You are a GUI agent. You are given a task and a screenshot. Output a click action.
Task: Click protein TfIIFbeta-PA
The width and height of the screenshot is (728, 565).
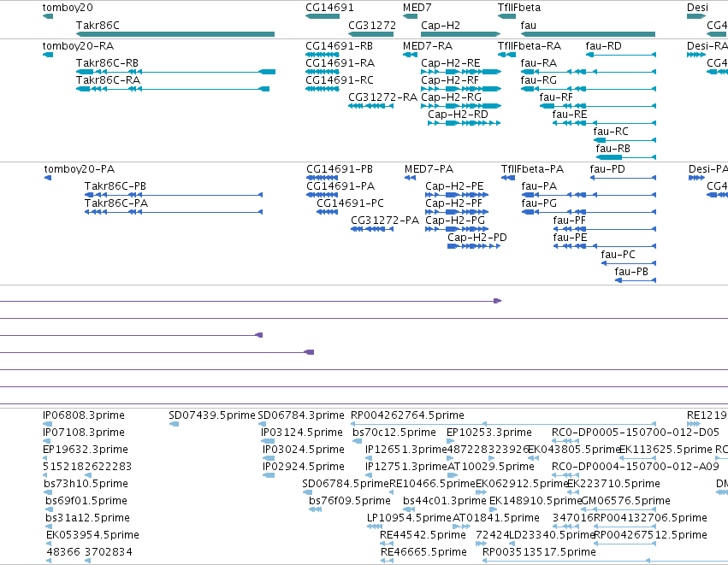508,178
